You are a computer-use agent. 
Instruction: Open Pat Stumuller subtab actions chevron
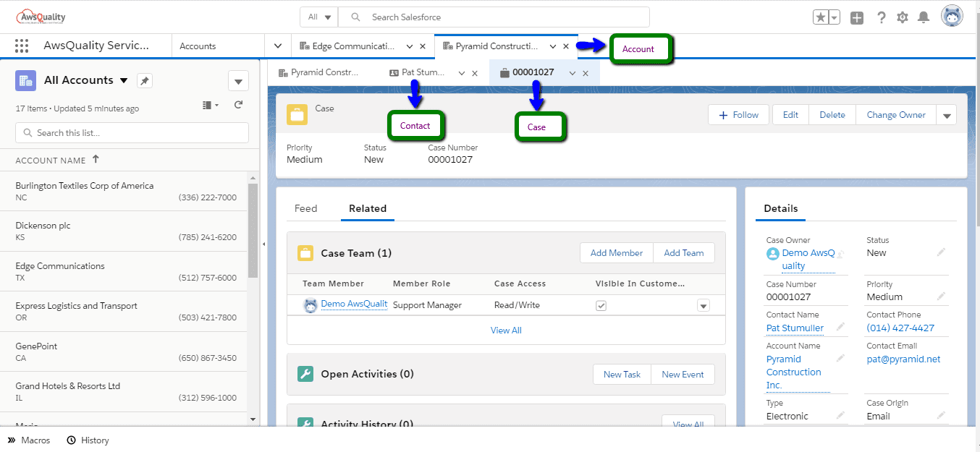tap(462, 73)
